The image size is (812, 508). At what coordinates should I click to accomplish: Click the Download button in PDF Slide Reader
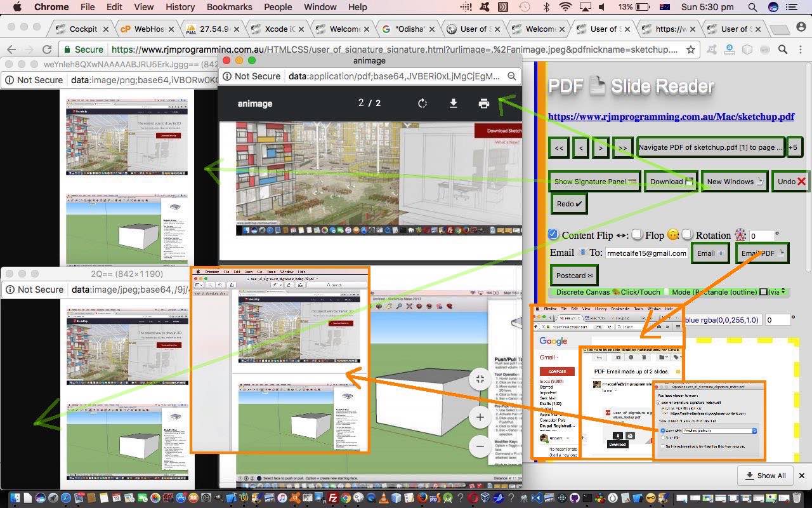(x=671, y=182)
